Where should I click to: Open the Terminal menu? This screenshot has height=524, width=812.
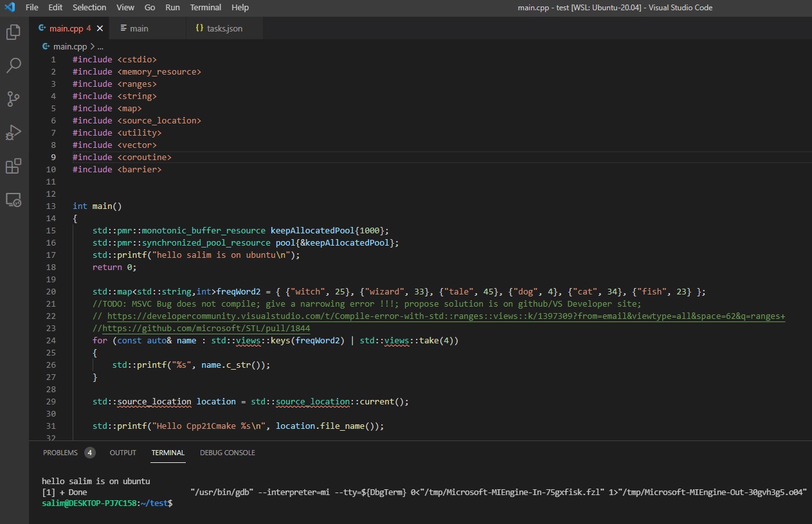(x=205, y=7)
